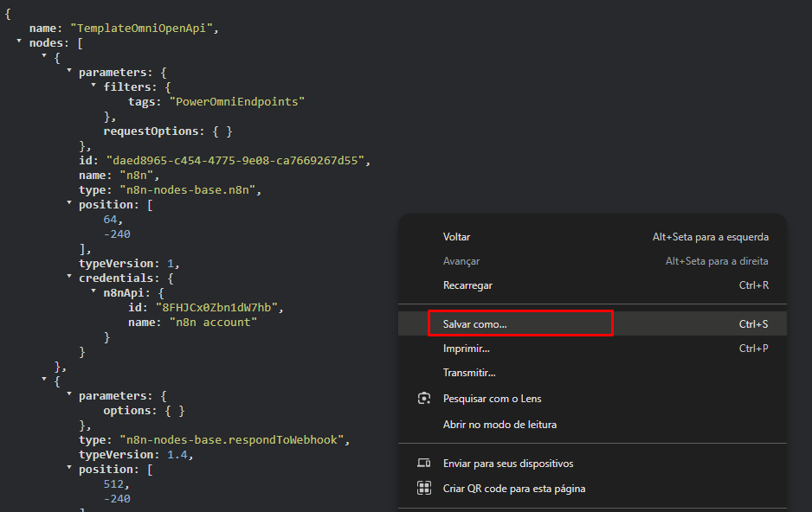Select Criar QR code para esta página
Image resolution: width=812 pixels, height=512 pixels.
click(514, 489)
